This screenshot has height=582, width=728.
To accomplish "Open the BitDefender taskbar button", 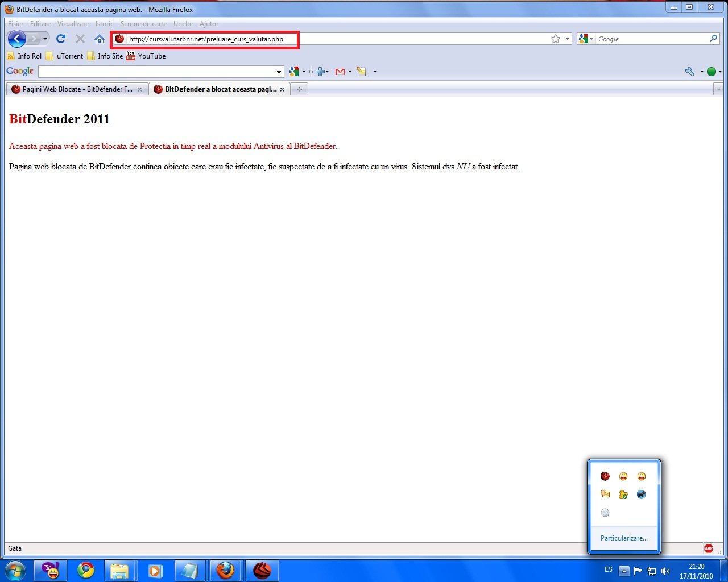I will (x=262, y=571).
